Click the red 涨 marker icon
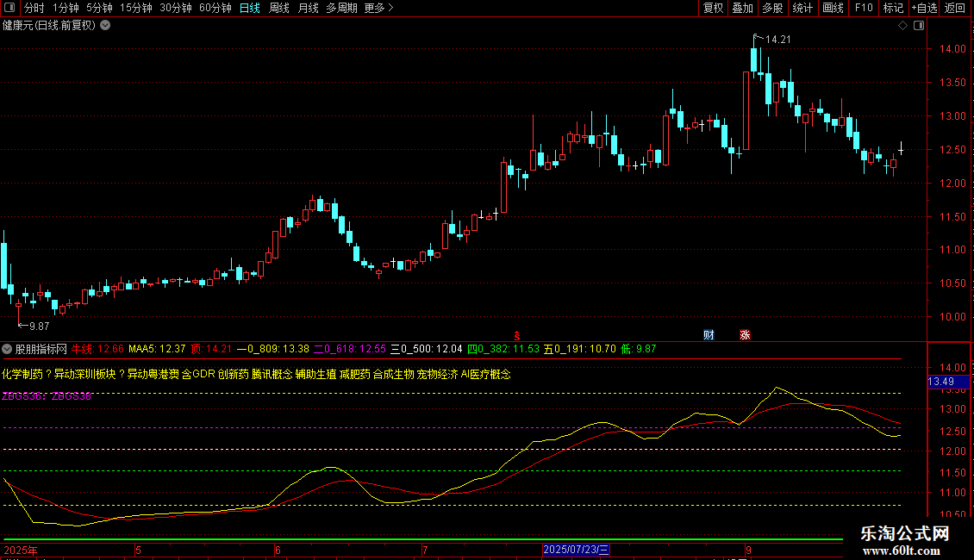The image size is (974, 560). click(745, 334)
